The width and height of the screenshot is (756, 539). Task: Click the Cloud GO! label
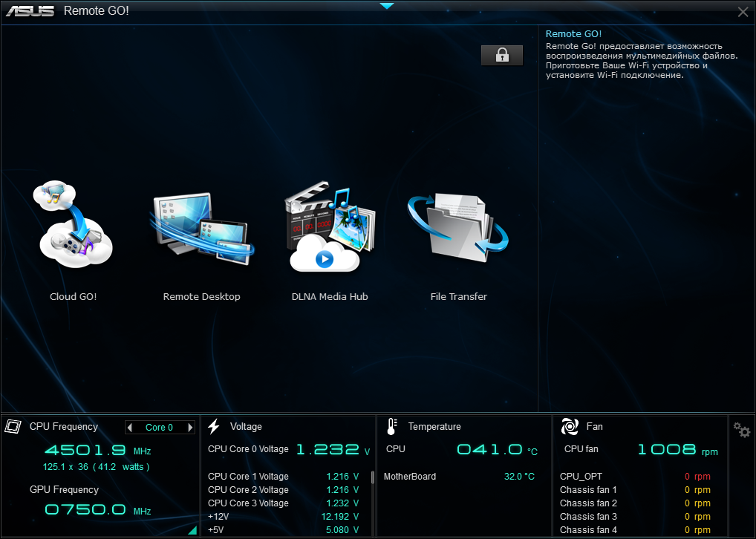pos(74,296)
